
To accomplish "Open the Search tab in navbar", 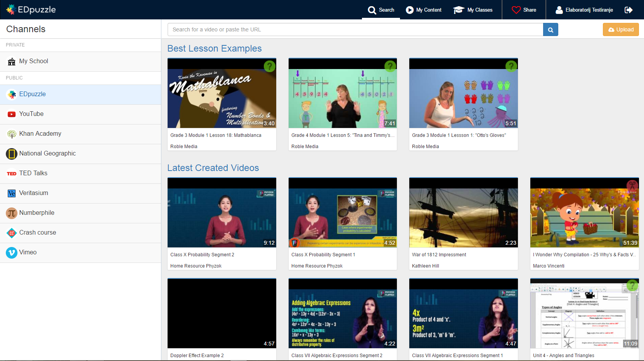I will click(x=381, y=10).
